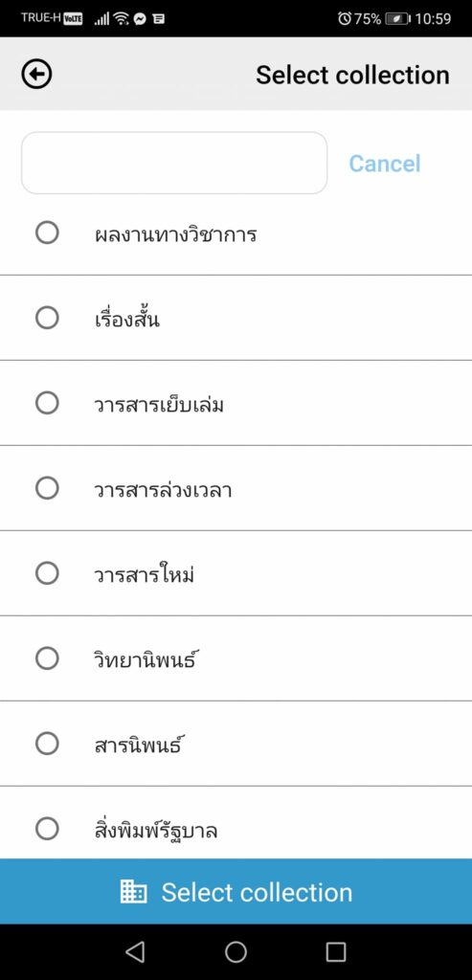Choose the วารสารใหม่ radio option

pos(47,573)
